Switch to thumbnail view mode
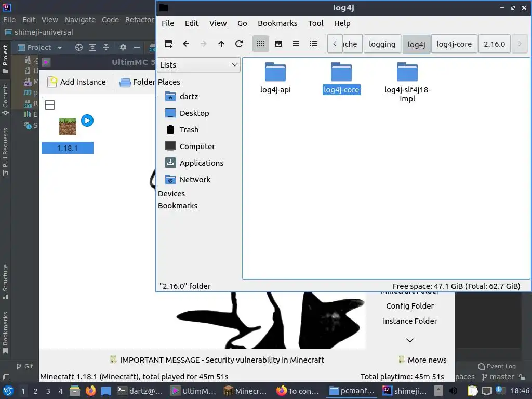This screenshot has height=399, width=532. 278,44
